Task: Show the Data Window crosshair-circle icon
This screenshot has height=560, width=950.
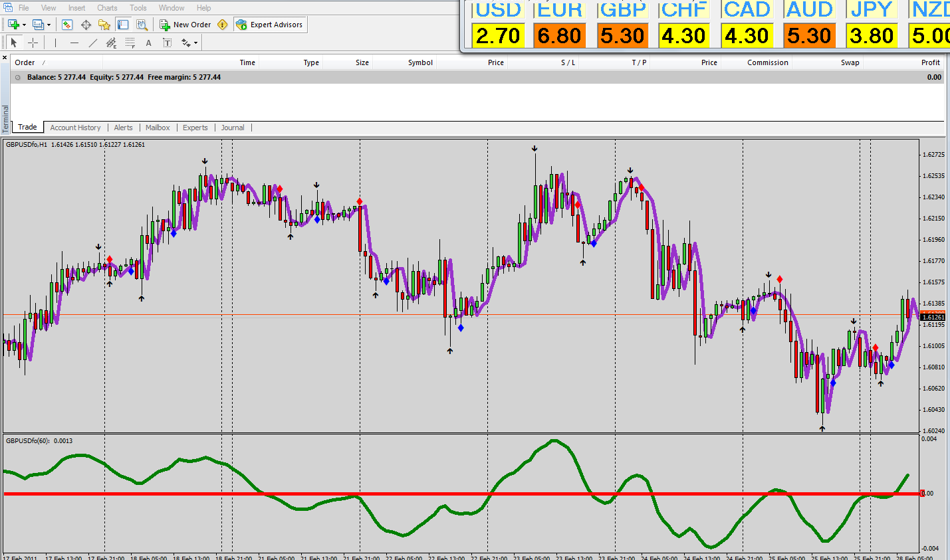Action: 86,25
